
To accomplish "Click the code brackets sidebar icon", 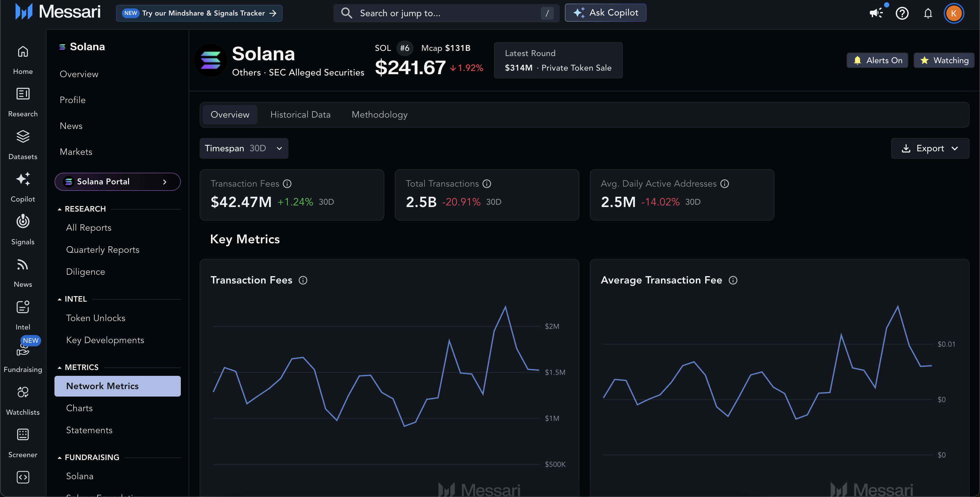I will (x=23, y=477).
